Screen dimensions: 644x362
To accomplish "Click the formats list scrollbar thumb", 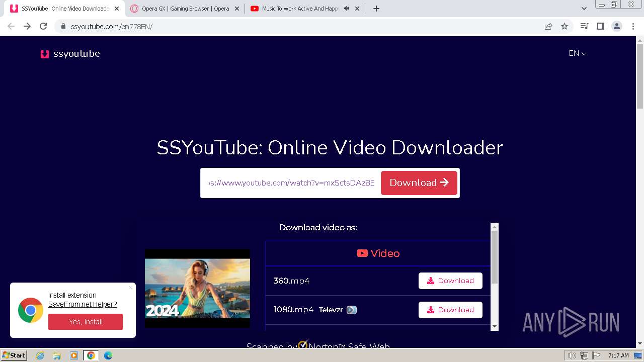I will (x=495, y=257).
